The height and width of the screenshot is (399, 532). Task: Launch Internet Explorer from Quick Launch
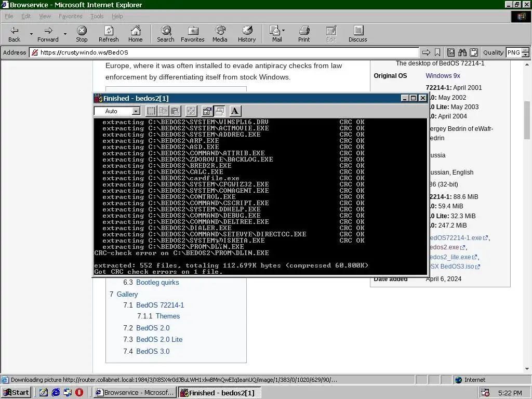tap(56, 393)
